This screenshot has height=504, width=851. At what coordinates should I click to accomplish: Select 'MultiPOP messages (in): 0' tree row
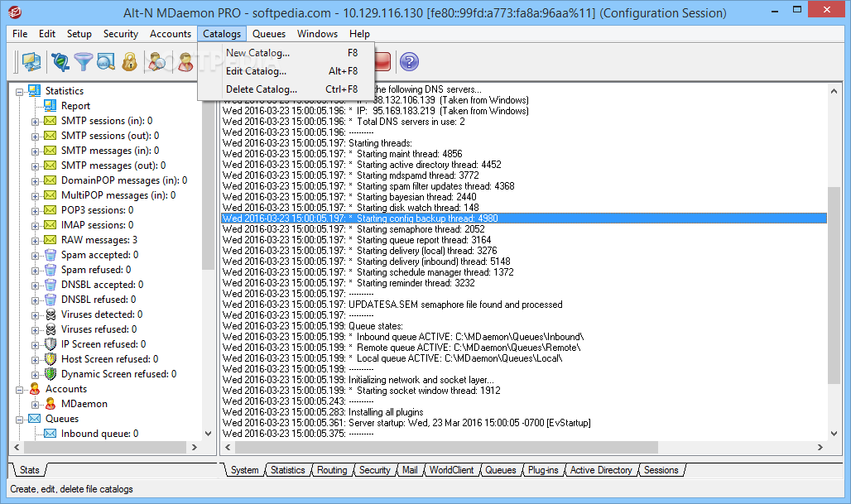click(118, 194)
